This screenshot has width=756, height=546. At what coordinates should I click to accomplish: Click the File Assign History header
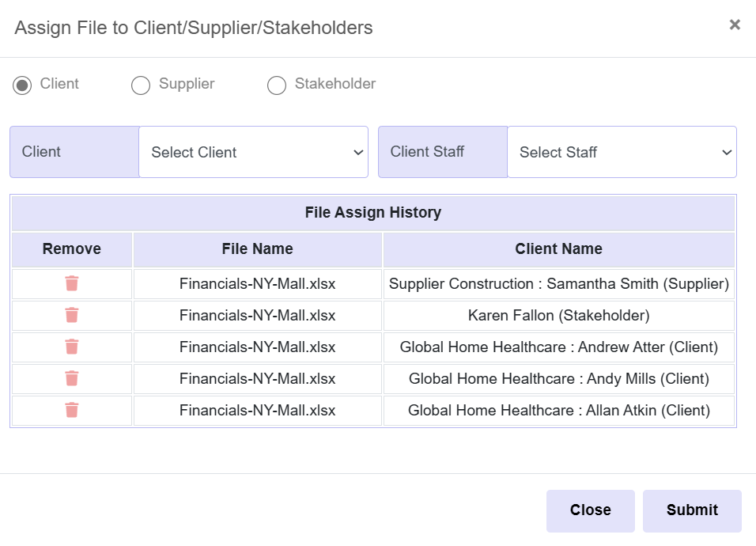(372, 212)
